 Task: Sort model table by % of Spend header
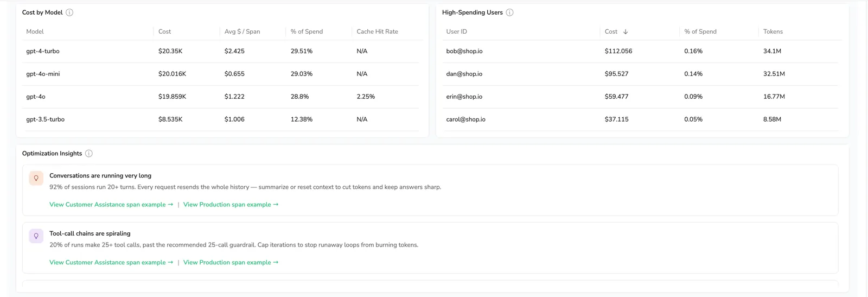tap(307, 31)
